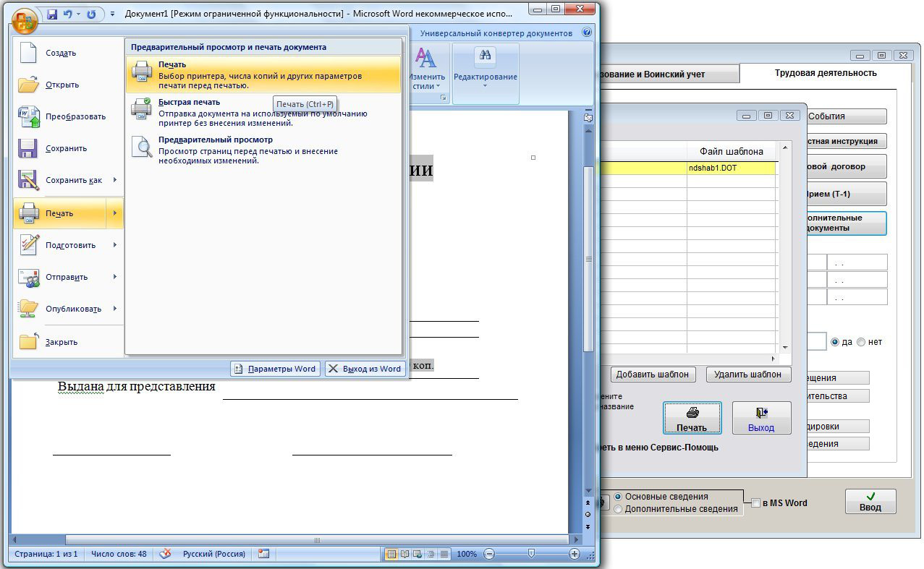Select the да radio button
This screenshot has height=569, width=924.
point(834,342)
